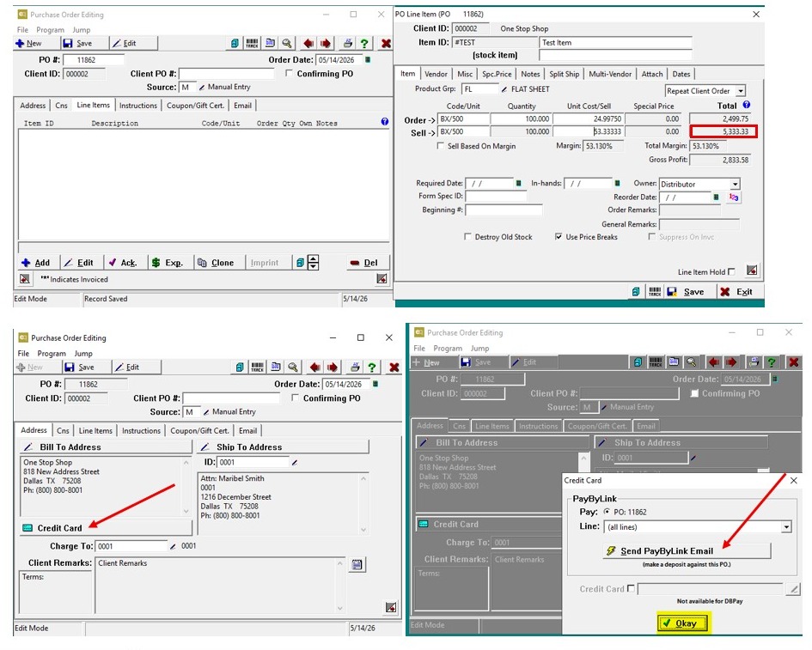This screenshot has height=650, width=812.
Task: Click the pencil icon next to Charge To field
Action: pos(173,546)
